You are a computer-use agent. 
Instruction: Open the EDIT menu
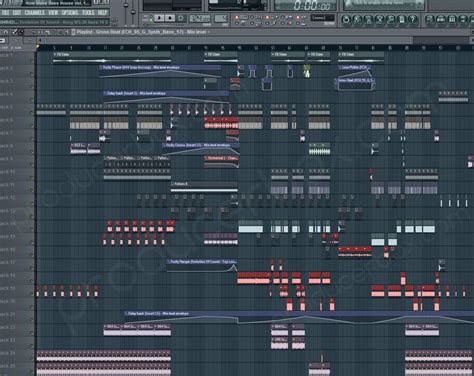16,13
